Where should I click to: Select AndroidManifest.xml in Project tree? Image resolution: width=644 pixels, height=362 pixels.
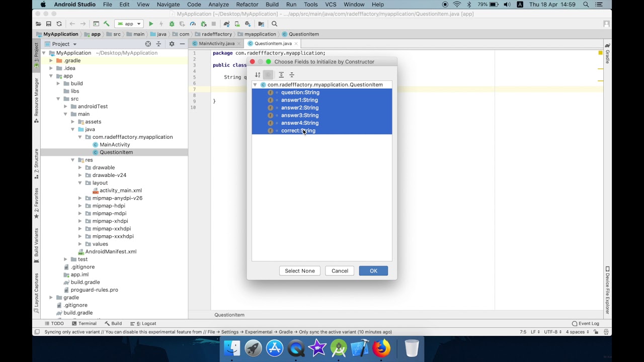click(x=111, y=252)
